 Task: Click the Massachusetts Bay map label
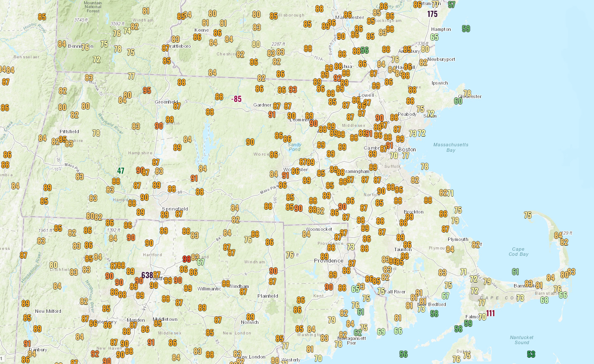[451, 147]
